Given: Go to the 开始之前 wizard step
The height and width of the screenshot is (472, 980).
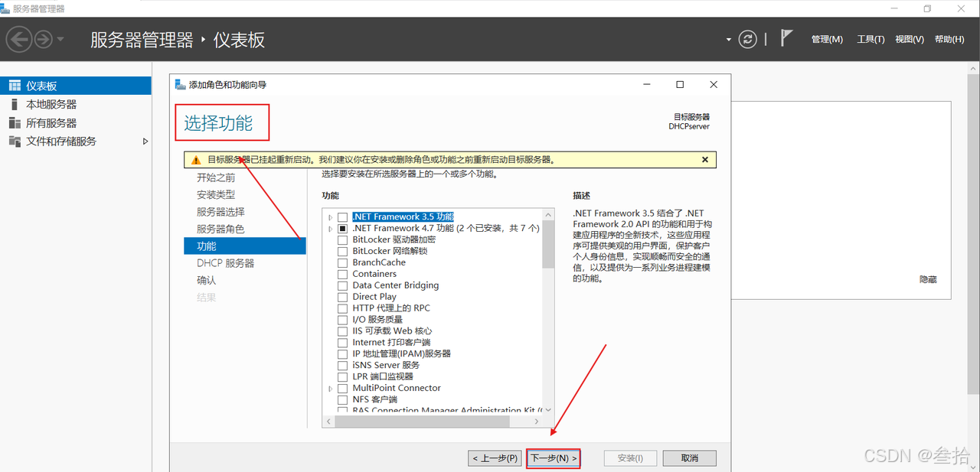Looking at the screenshot, I should tap(216, 177).
